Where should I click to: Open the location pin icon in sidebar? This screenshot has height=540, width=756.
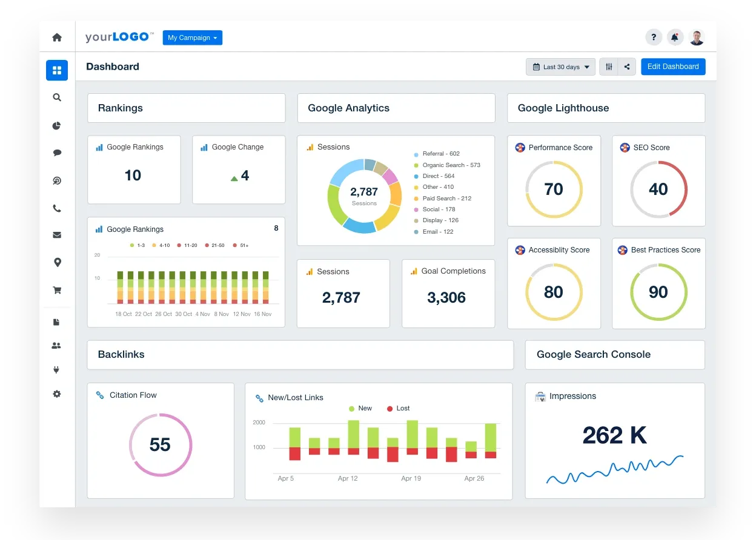[57, 263]
